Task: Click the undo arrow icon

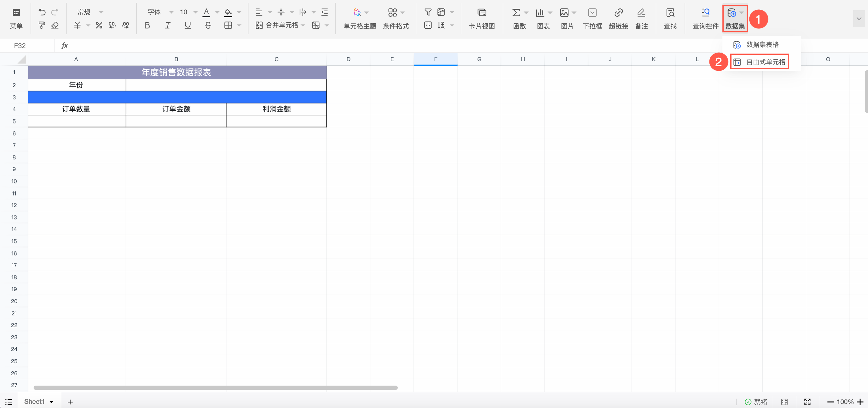Action: tap(42, 12)
